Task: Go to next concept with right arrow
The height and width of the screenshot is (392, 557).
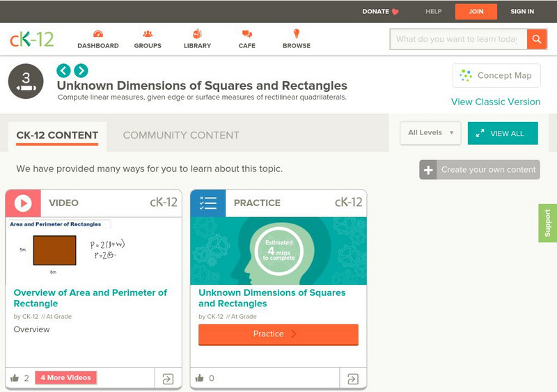Action: (81, 70)
